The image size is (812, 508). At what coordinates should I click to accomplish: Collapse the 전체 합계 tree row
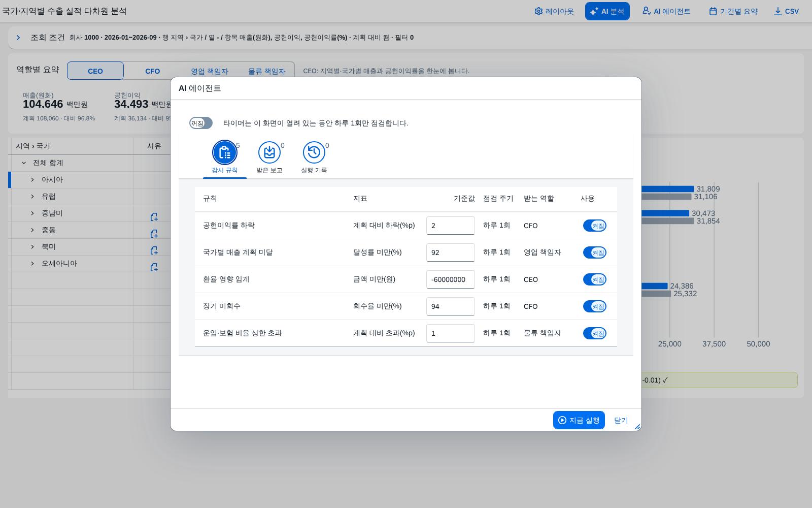pos(23,163)
